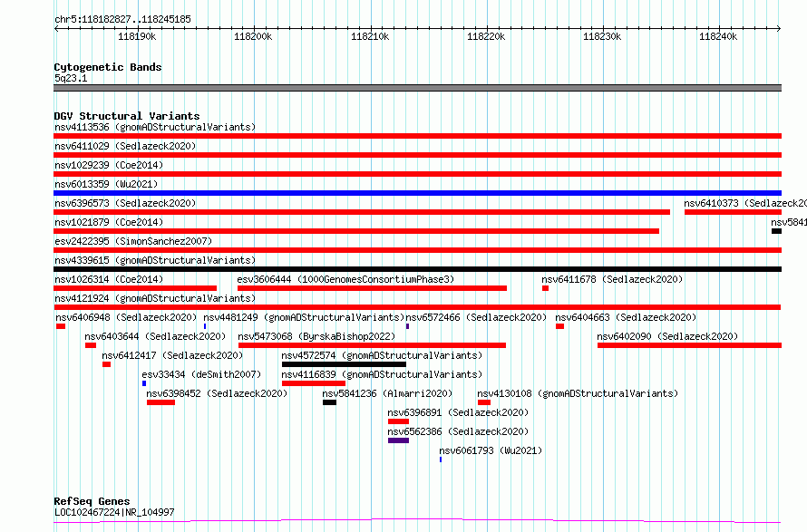The height and width of the screenshot is (532, 807).
Task: Click the small red nsv6411678 marker
Action: pyautogui.click(x=545, y=288)
